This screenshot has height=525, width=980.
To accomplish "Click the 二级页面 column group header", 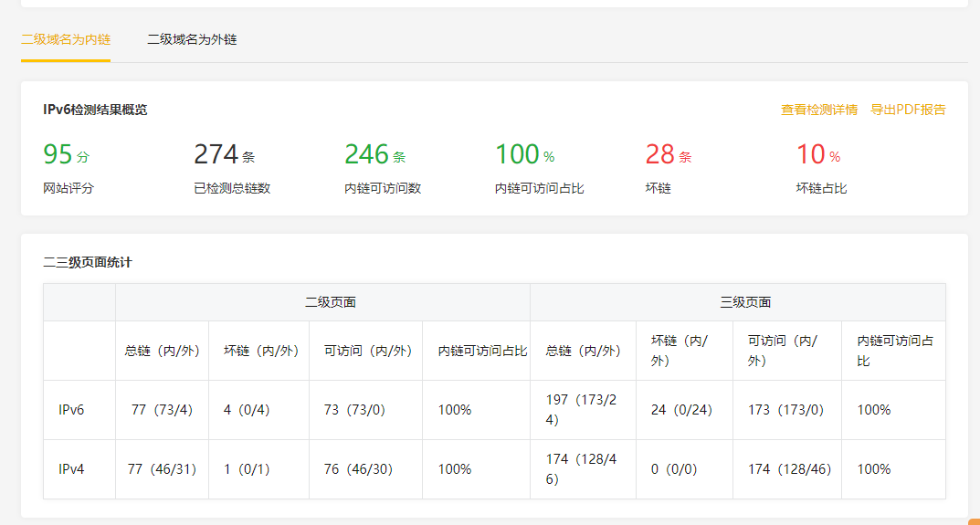I will click(x=330, y=302).
